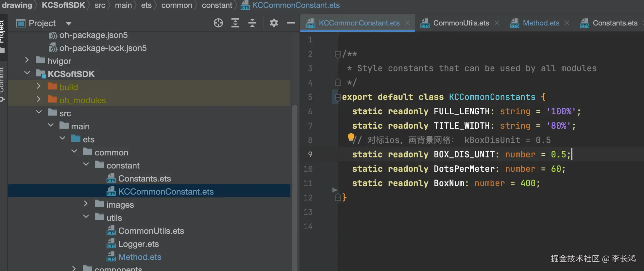The image size is (644, 271).
Task: Fold the class block at line 5
Action: coord(338,97)
